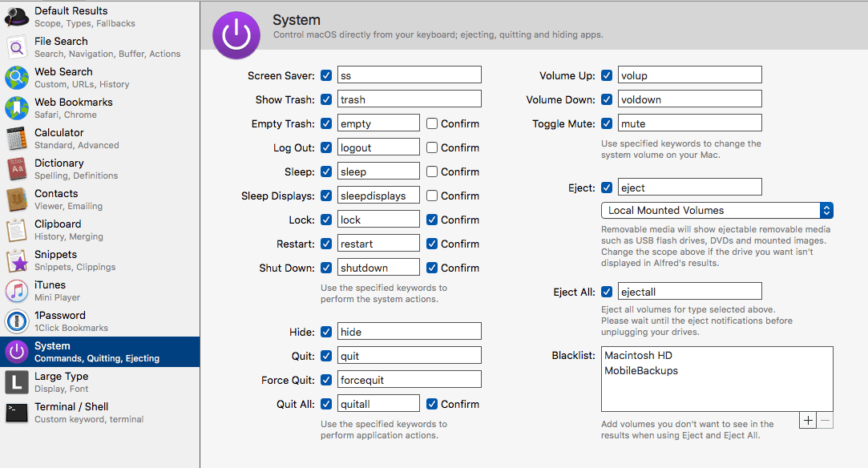
Task: Click the Dictionary book icon
Action: tap(17, 169)
